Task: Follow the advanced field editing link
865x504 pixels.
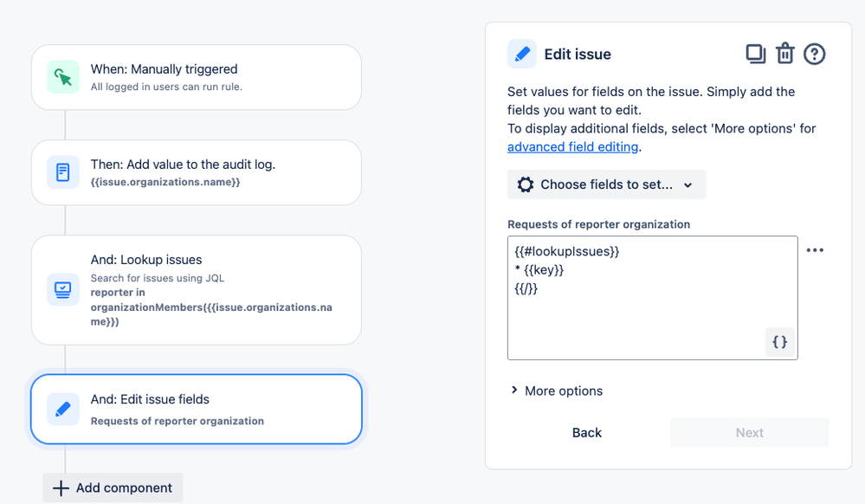Action: point(572,147)
